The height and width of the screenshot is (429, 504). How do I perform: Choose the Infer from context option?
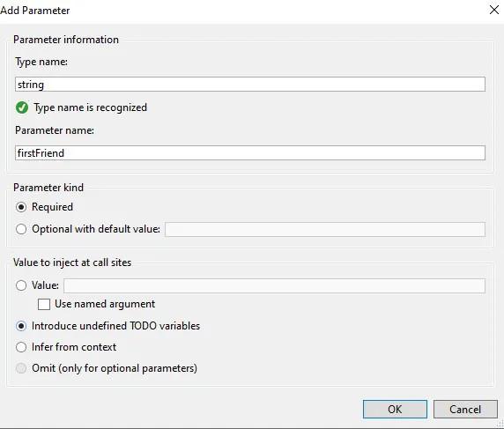point(21,347)
